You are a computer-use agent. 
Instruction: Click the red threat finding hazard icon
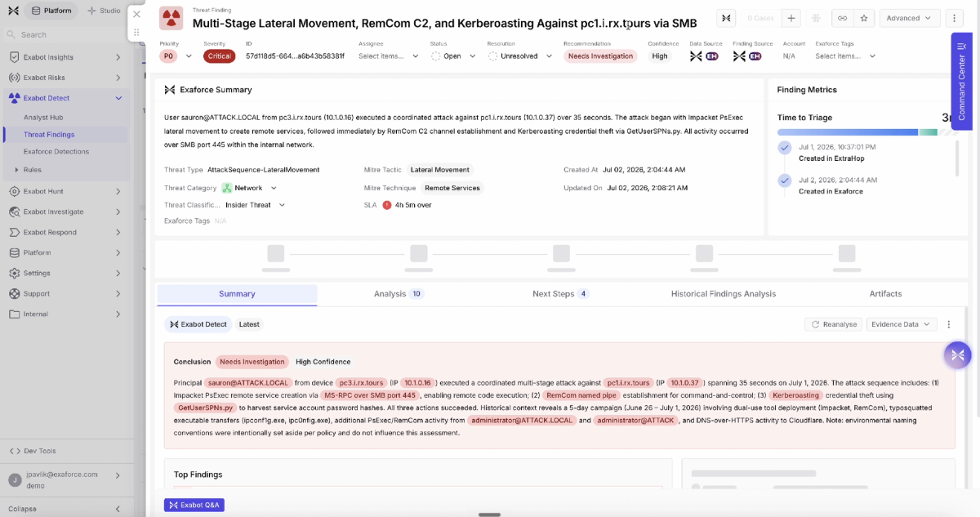tap(171, 18)
